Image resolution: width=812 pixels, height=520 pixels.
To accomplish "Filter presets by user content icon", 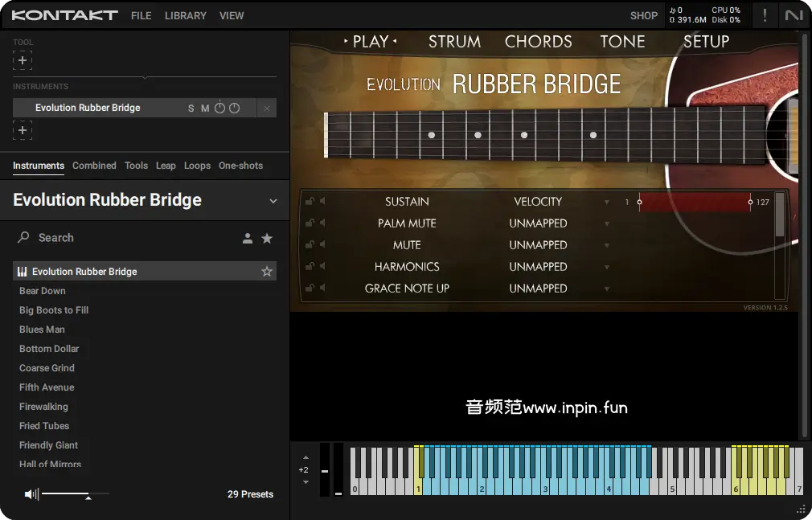I will pyautogui.click(x=248, y=238).
